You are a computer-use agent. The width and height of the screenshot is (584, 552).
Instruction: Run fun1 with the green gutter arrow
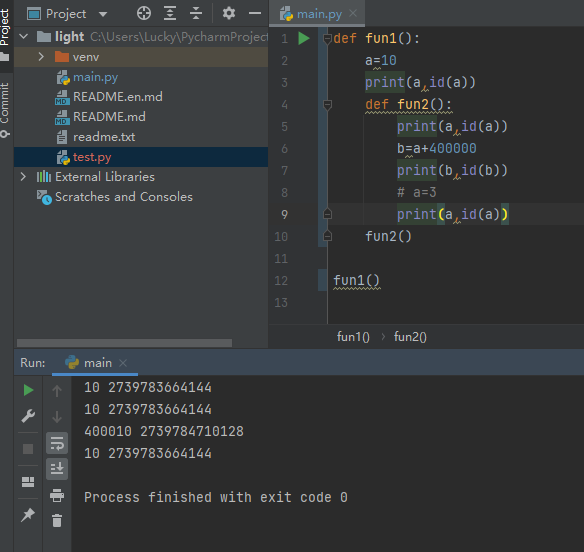point(304,38)
